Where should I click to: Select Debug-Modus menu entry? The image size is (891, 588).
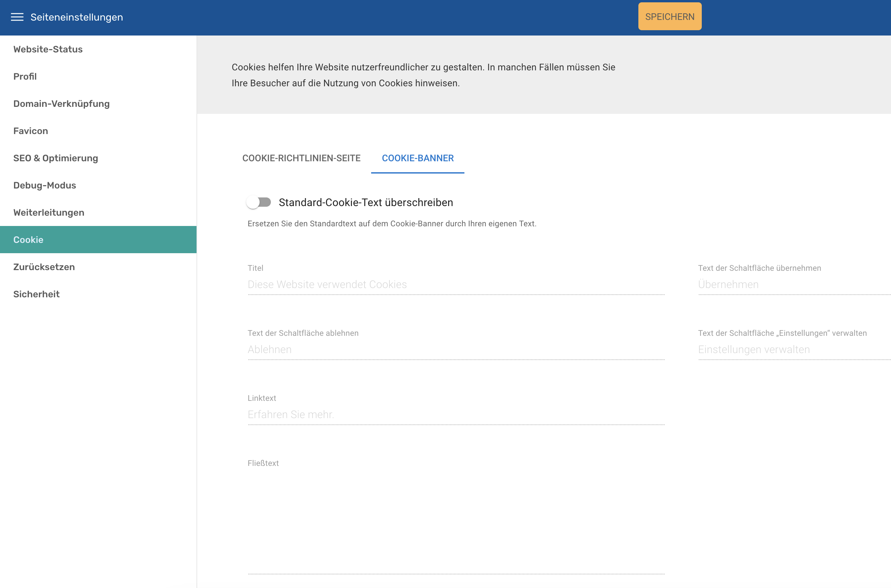[98, 185]
